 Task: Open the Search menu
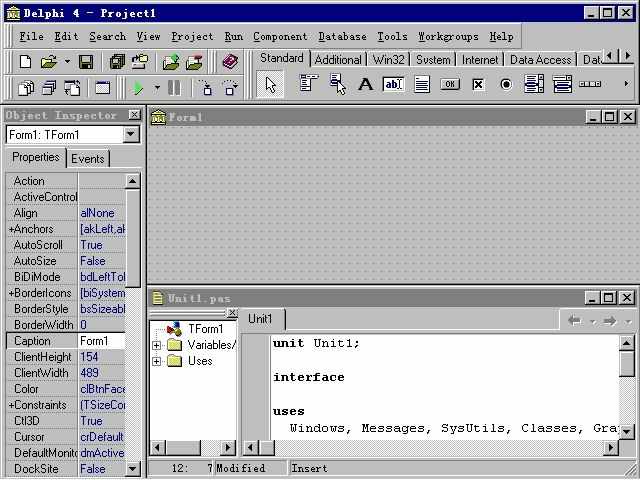[108, 36]
